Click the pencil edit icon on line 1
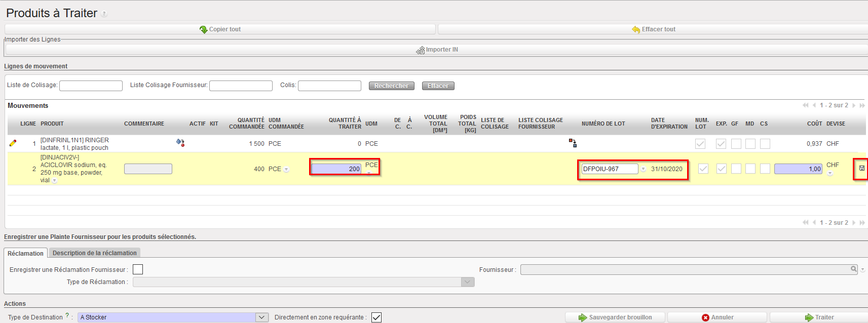The height and width of the screenshot is (323, 868). [13, 143]
